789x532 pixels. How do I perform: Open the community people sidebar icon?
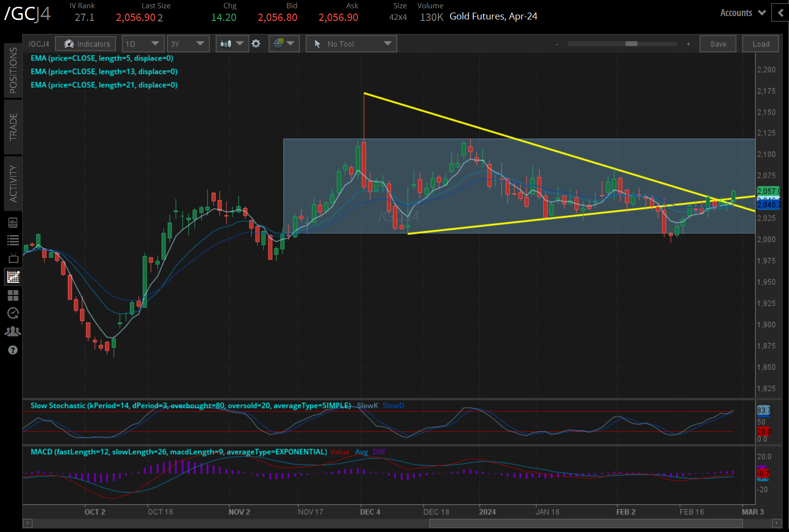(x=13, y=331)
